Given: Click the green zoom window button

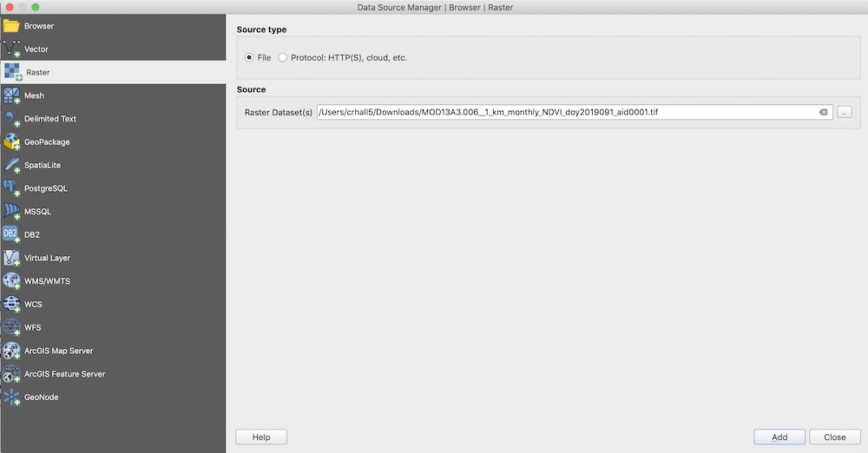Looking at the screenshot, I should pos(36,7).
